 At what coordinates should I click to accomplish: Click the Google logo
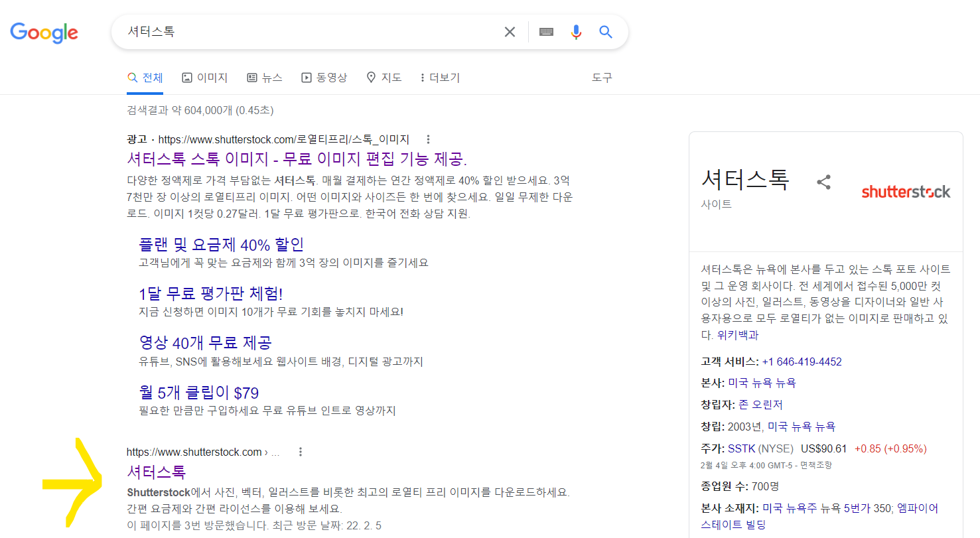coord(44,33)
